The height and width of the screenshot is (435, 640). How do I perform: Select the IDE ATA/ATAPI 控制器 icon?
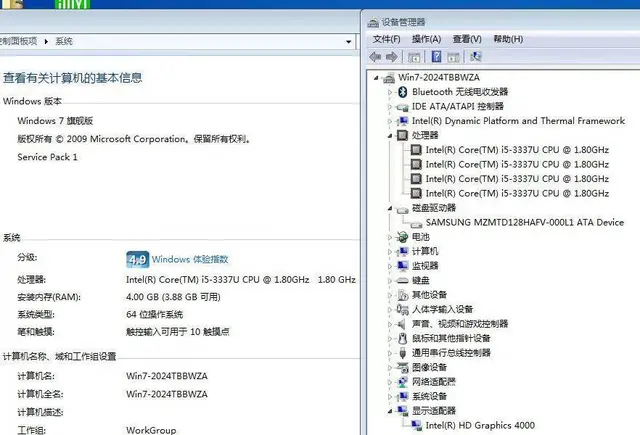(x=402, y=107)
